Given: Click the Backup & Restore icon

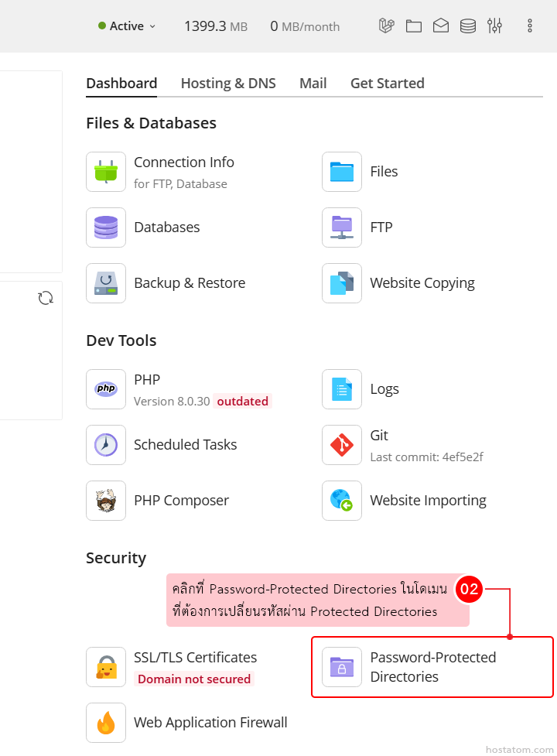Looking at the screenshot, I should (106, 283).
